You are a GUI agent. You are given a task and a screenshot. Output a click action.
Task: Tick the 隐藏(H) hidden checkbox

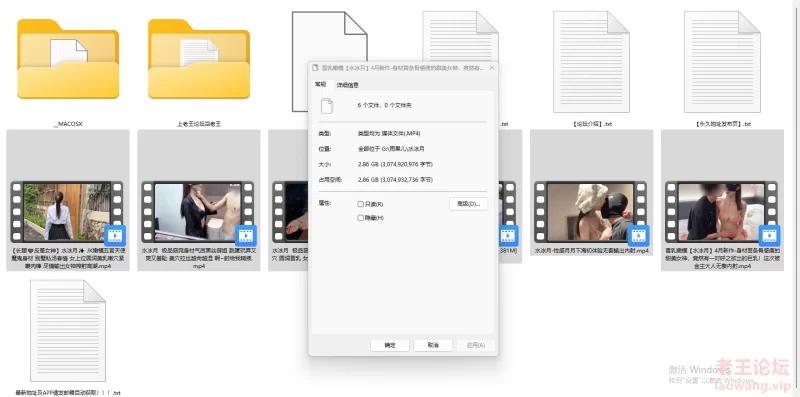point(361,218)
